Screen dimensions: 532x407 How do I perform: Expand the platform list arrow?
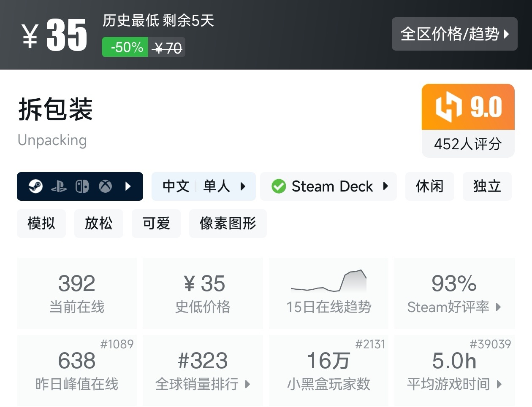[129, 186]
